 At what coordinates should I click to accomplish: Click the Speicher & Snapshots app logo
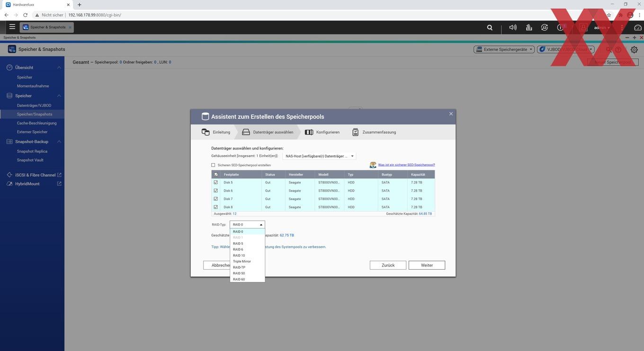click(x=12, y=49)
